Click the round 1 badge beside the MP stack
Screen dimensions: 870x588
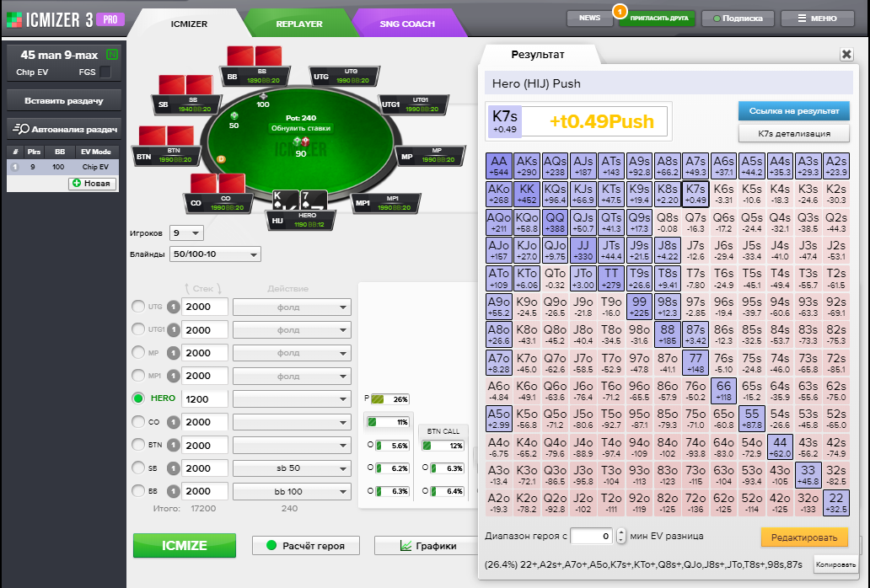coord(174,353)
